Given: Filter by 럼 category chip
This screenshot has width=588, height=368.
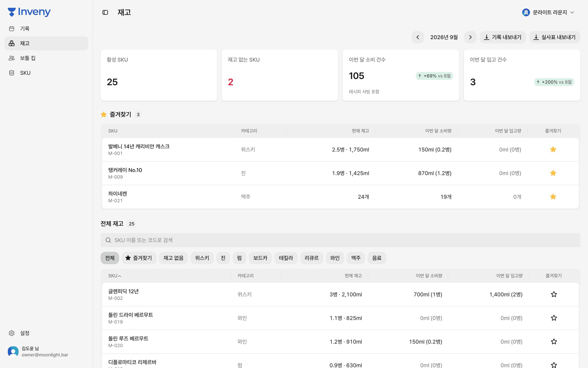Looking at the screenshot, I should pos(239,258).
